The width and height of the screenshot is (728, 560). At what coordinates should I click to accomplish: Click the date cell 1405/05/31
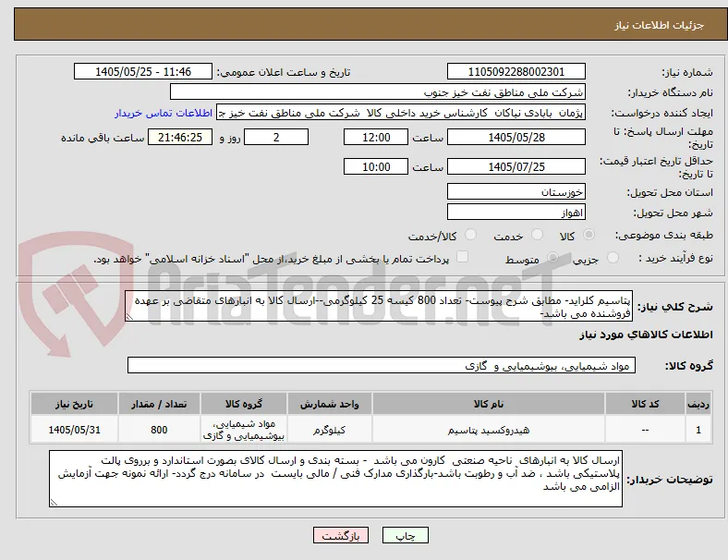(x=74, y=430)
